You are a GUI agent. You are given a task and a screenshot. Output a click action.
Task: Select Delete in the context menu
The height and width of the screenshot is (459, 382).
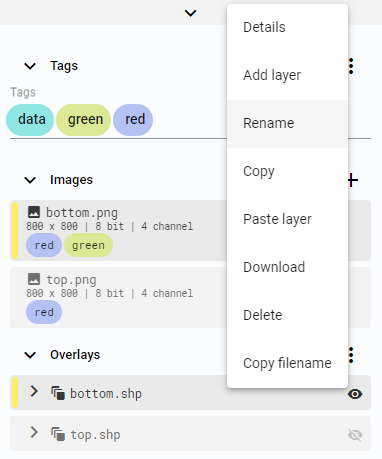click(287, 315)
